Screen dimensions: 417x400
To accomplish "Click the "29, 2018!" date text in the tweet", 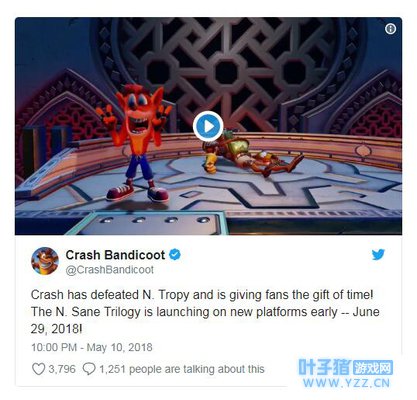I will 56,329.
